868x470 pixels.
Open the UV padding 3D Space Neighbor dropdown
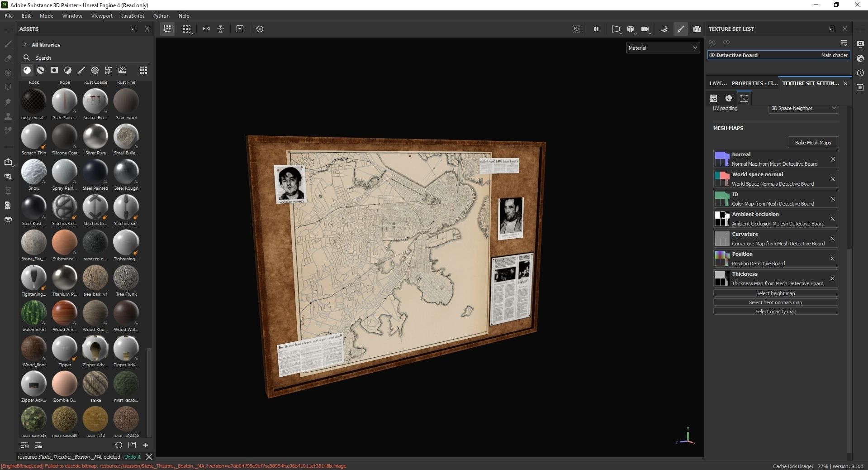click(x=803, y=108)
